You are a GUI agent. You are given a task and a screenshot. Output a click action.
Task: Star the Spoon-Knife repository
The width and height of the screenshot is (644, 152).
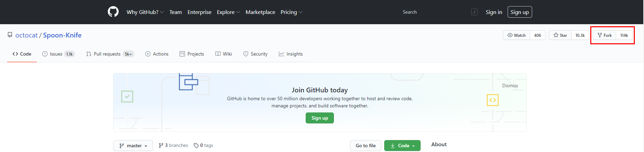pyautogui.click(x=560, y=35)
